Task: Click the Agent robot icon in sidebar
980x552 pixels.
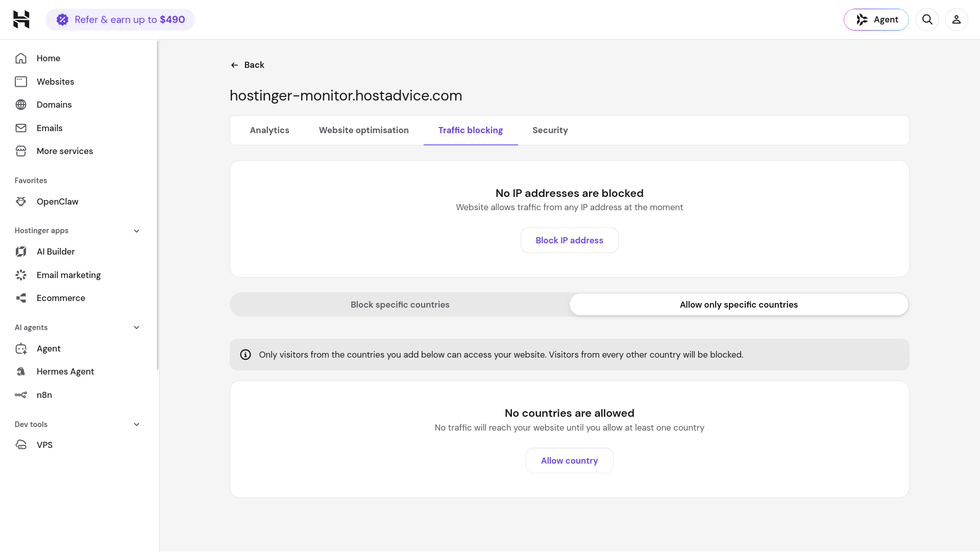Action: coord(21,348)
